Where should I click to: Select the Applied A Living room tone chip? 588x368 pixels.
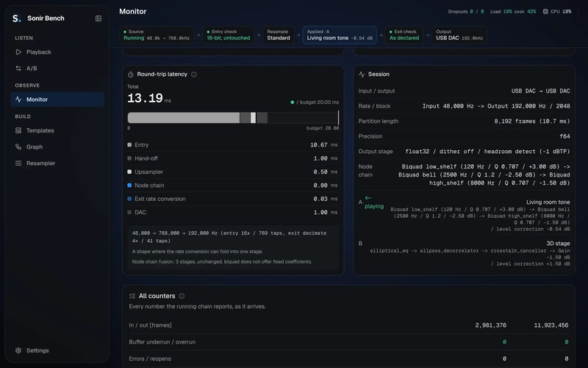tap(340, 35)
